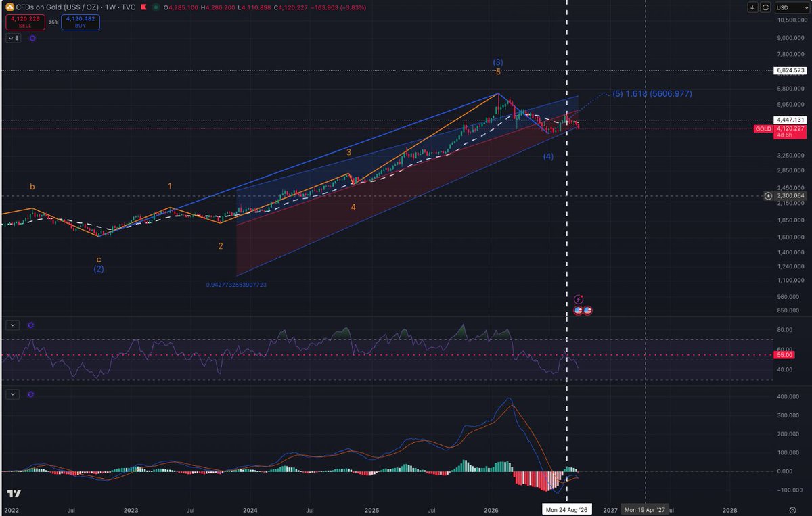Click the first US flag economic event icon
Screen dimensions: 812x516
(579, 310)
